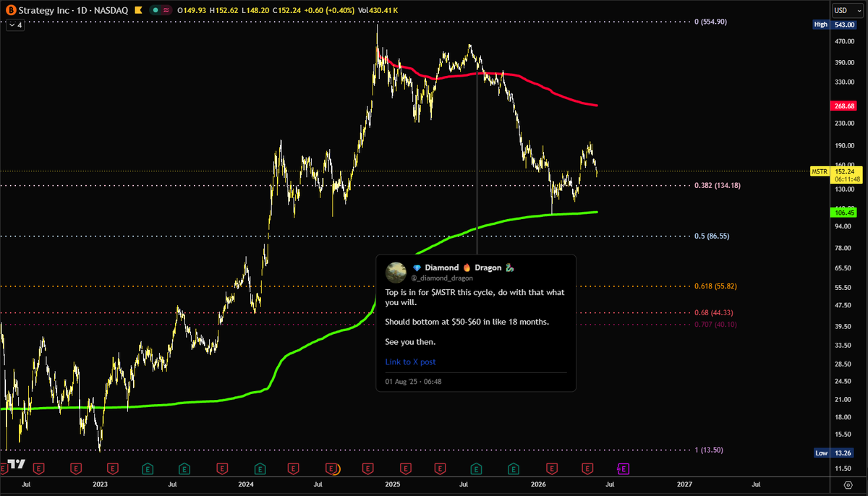Select the 0.5 (86.55) Fibonacci level label
Viewport: 868px width, 496px height.
click(x=712, y=236)
